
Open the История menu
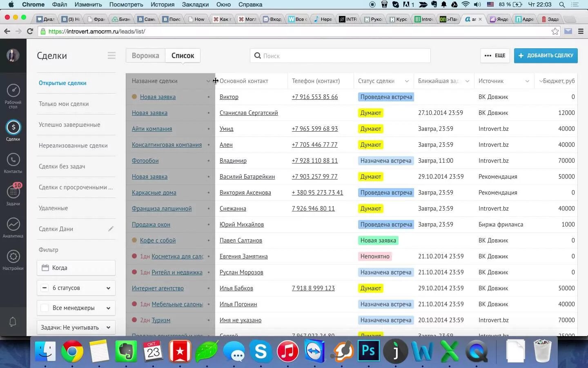[163, 4]
